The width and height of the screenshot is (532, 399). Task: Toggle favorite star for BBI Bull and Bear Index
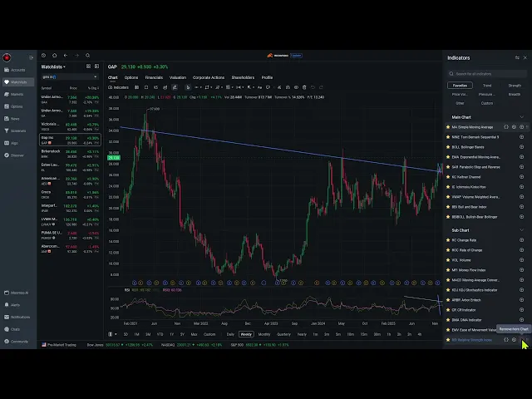click(x=448, y=207)
